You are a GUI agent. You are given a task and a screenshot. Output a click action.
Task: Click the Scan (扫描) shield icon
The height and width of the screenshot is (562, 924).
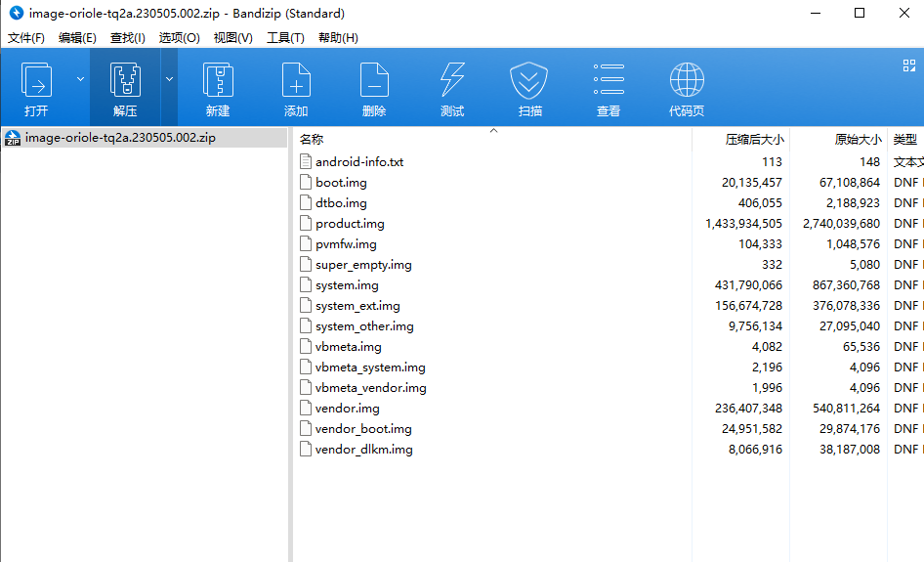[x=528, y=80]
